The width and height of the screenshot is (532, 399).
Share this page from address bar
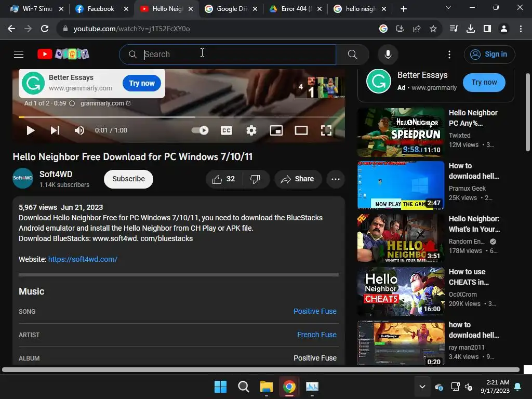coord(417,29)
